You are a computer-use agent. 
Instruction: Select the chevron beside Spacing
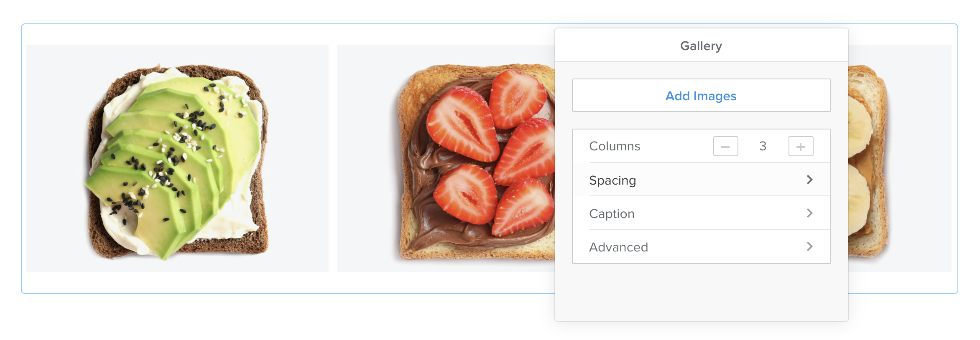(810, 180)
